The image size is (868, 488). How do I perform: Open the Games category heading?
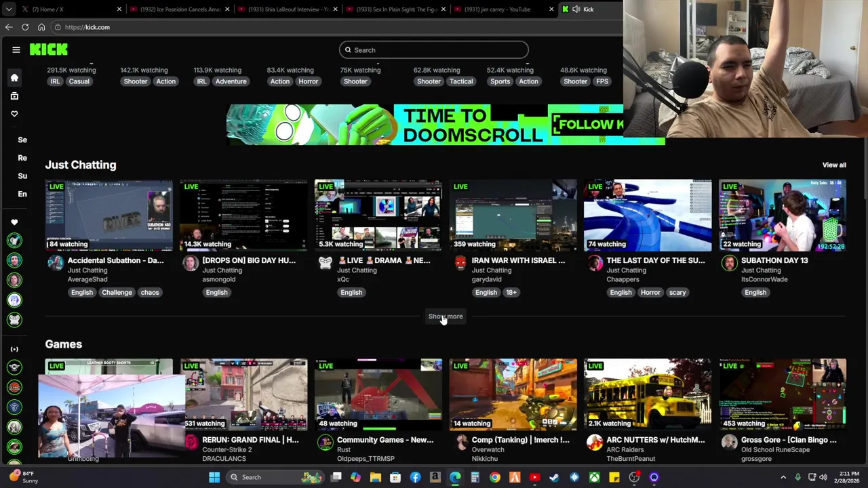(x=63, y=344)
